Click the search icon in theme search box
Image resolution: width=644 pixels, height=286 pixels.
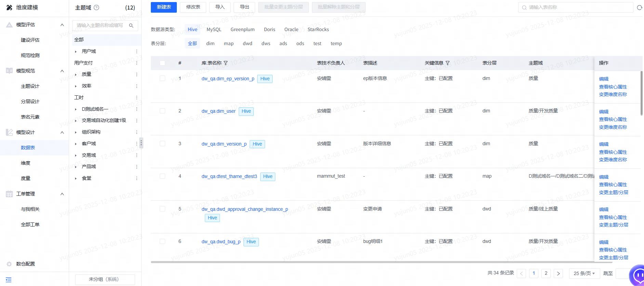131,26
